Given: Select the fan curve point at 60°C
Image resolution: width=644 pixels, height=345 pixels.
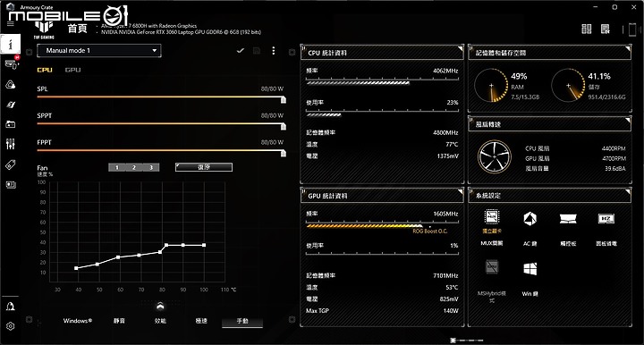Looking at the screenshot, I should click(x=118, y=257).
